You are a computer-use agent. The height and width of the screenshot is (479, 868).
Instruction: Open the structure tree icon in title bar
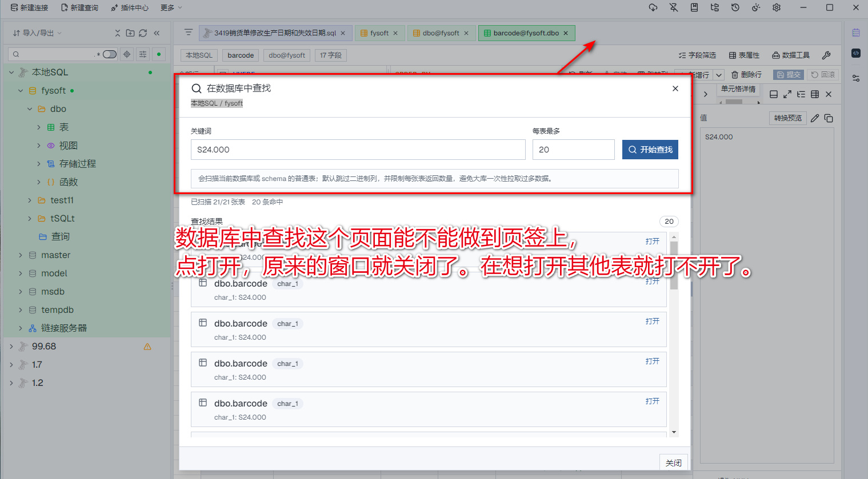click(x=715, y=7)
